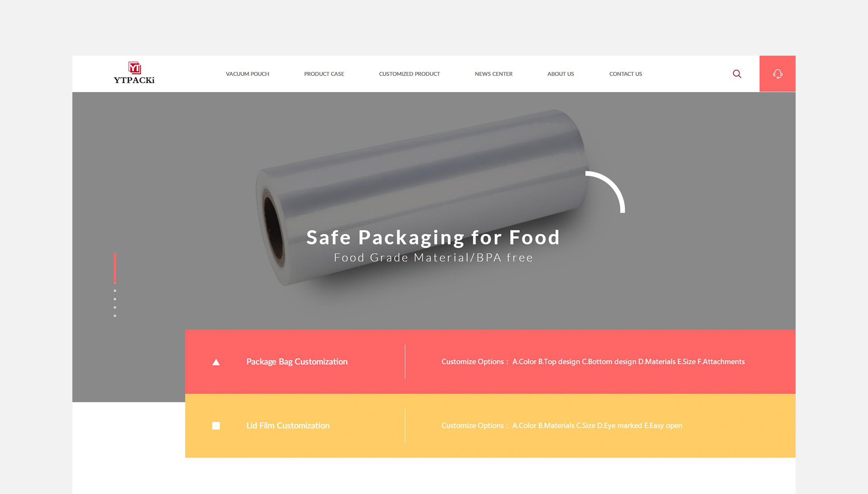Click the Lid Film Customization square icon
This screenshot has height=494, width=868.
[217, 425]
